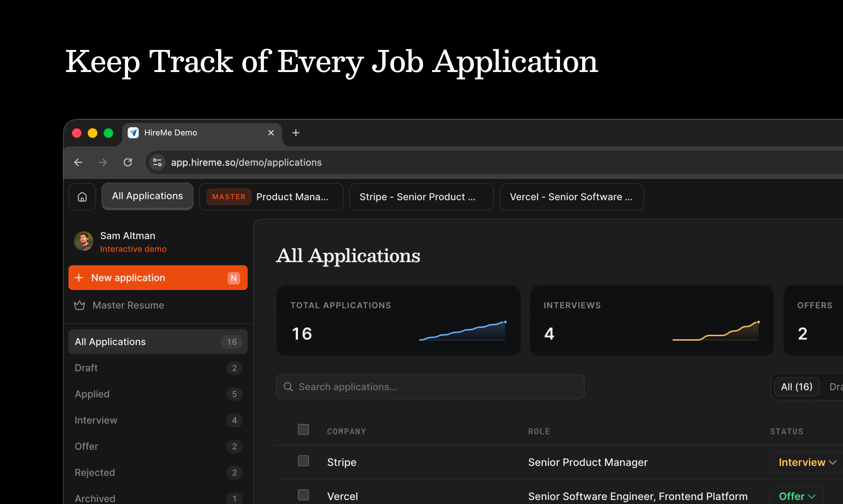Click the MASTER badge on the tab
The image size is (843, 504).
pyautogui.click(x=229, y=197)
